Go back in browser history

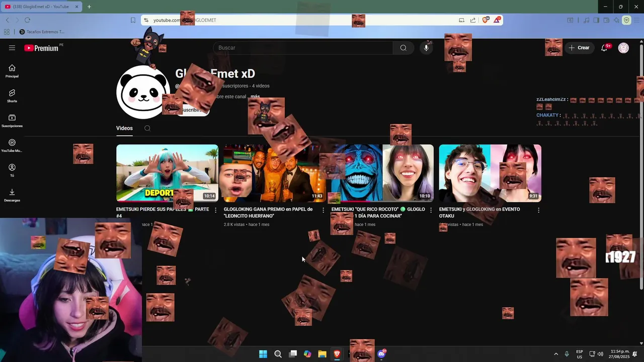coord(7,20)
